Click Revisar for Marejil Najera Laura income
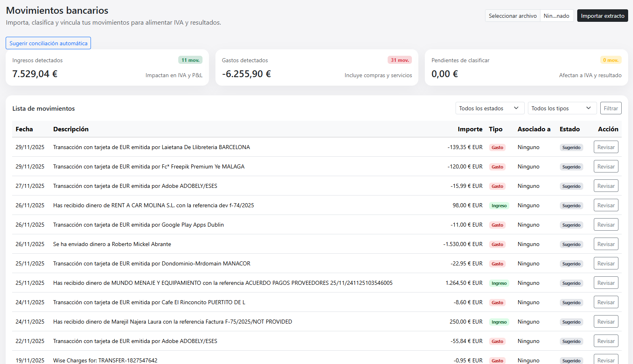The width and height of the screenshot is (633, 364). [606, 322]
